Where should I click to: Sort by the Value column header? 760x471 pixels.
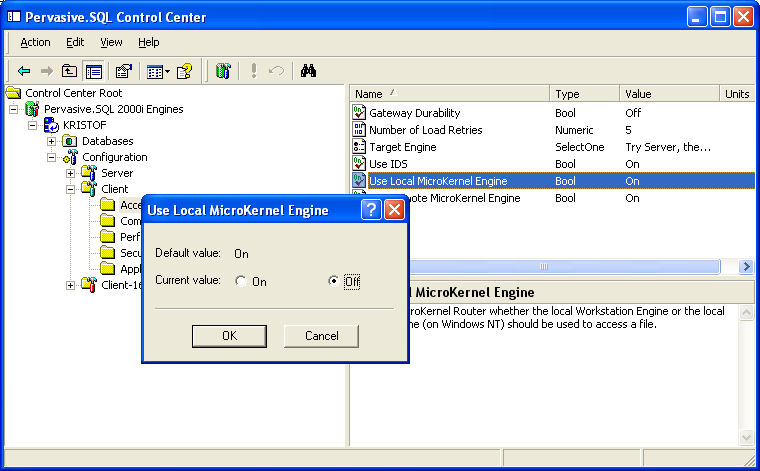pos(670,94)
